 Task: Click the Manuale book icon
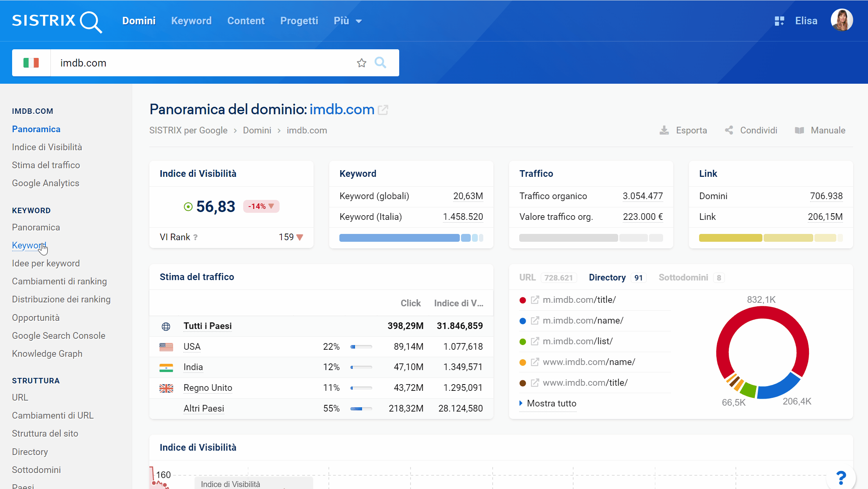point(800,130)
